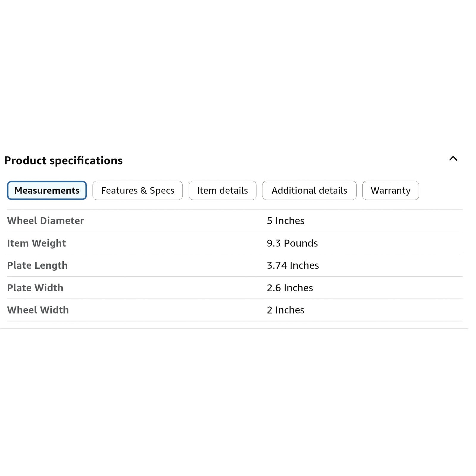Select the 2.6 Inches value
Viewport: 476px width, 476px height.
tap(290, 288)
